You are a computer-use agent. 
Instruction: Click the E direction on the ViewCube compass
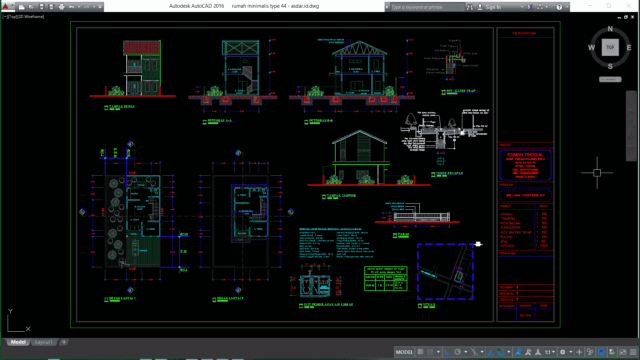point(629,48)
